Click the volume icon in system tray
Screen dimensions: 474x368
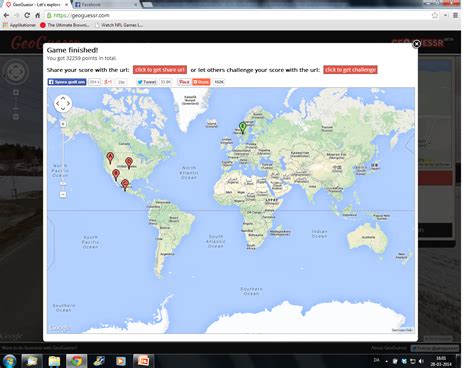(x=421, y=361)
